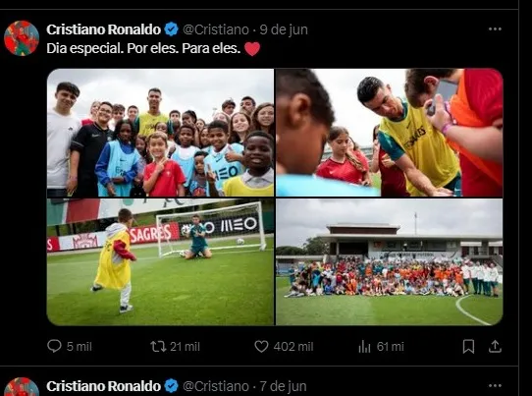Open the Cristiano Ronaldo name link in the first tweet
This screenshot has width=532, height=396.
(x=103, y=29)
